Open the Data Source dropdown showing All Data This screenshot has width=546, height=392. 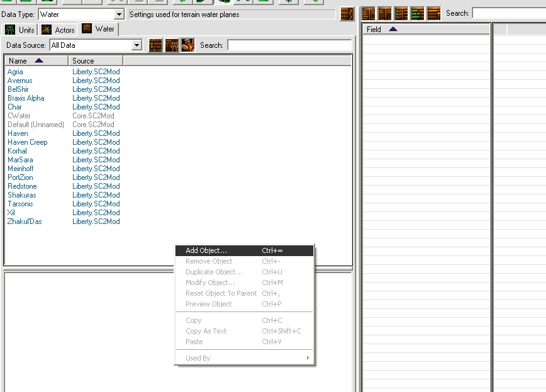(96, 45)
